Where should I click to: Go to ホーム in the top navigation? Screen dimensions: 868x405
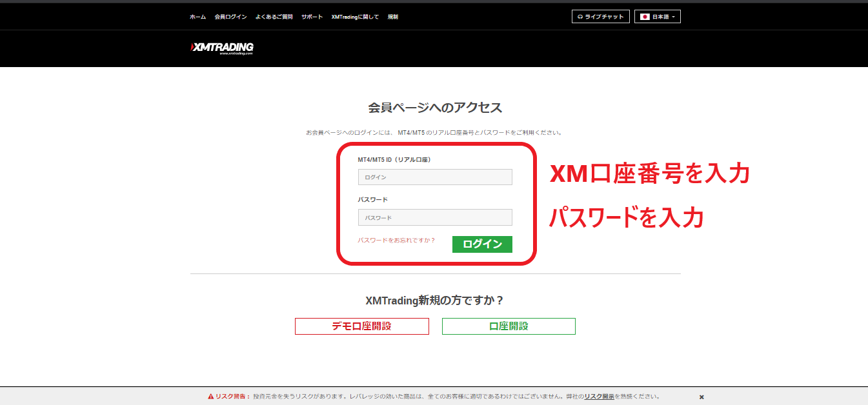(197, 17)
